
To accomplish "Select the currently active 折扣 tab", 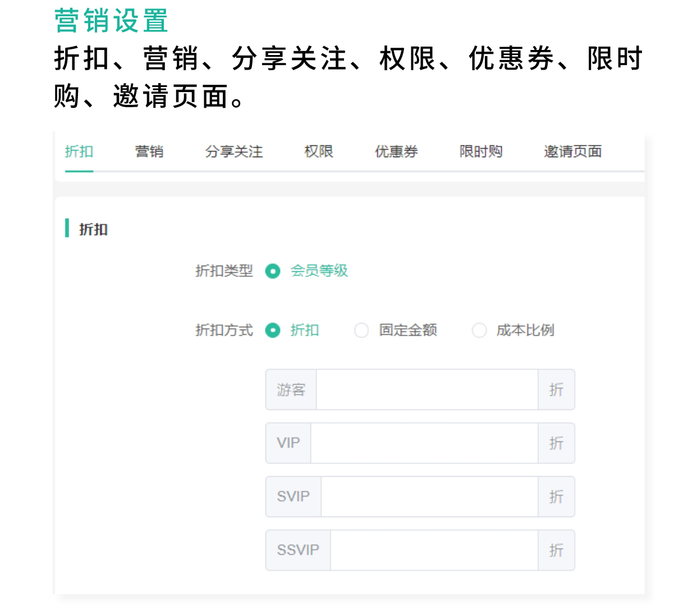I will click(x=79, y=152).
